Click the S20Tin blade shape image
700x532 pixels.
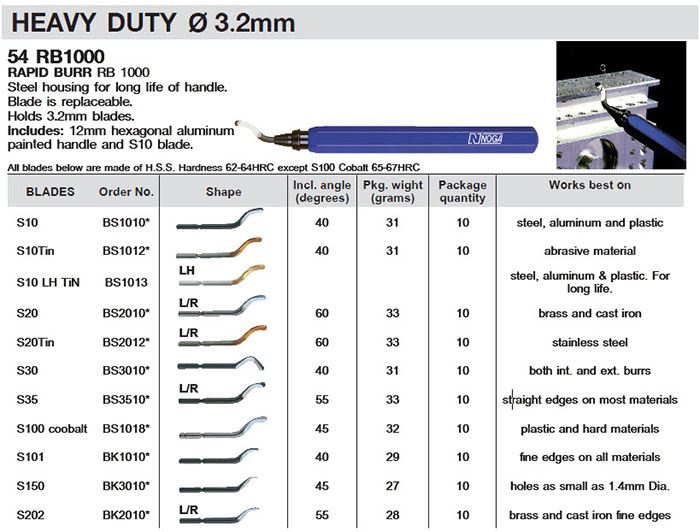click(222, 336)
